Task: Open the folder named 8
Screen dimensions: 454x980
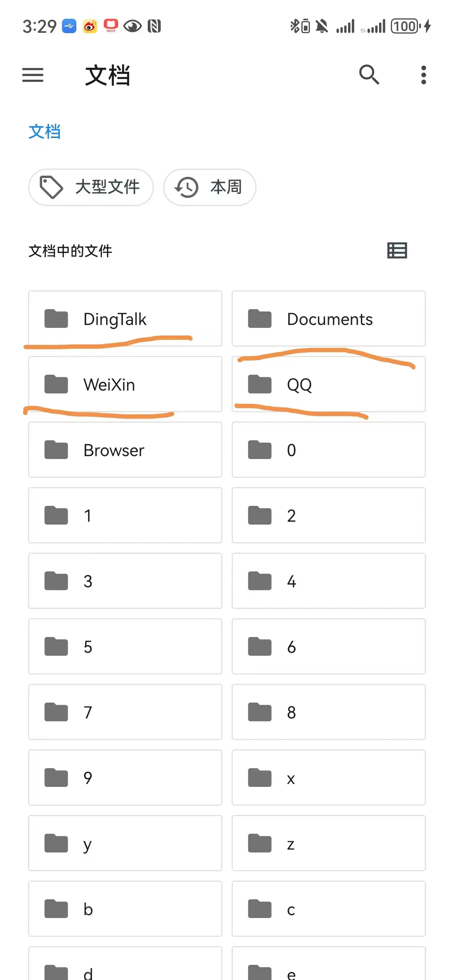Action: click(328, 712)
